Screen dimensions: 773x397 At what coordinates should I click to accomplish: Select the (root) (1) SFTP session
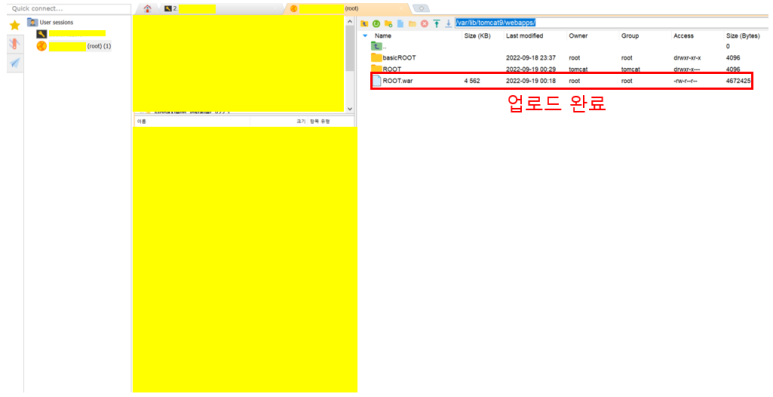click(74, 46)
